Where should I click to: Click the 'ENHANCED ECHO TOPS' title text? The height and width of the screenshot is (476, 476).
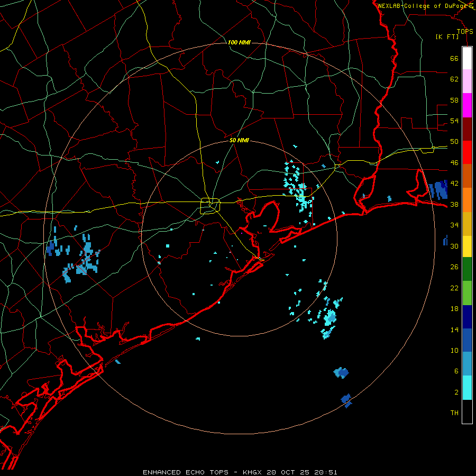pos(186,472)
